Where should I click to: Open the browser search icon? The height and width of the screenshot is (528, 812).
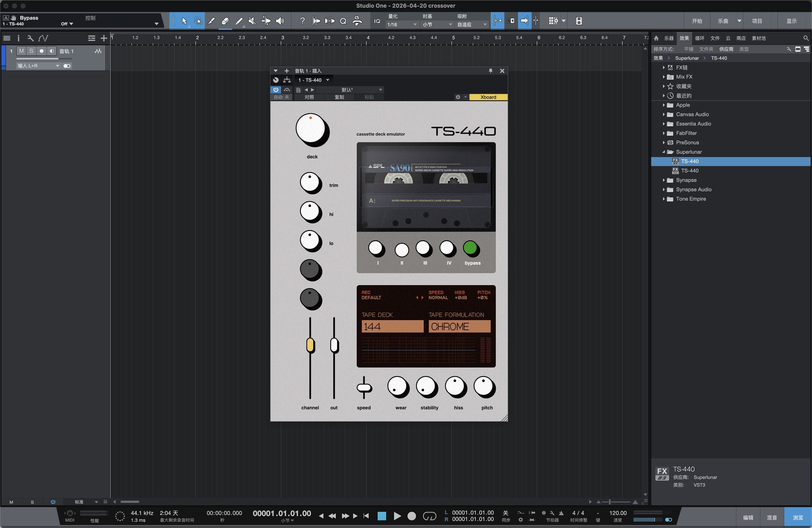pos(806,38)
